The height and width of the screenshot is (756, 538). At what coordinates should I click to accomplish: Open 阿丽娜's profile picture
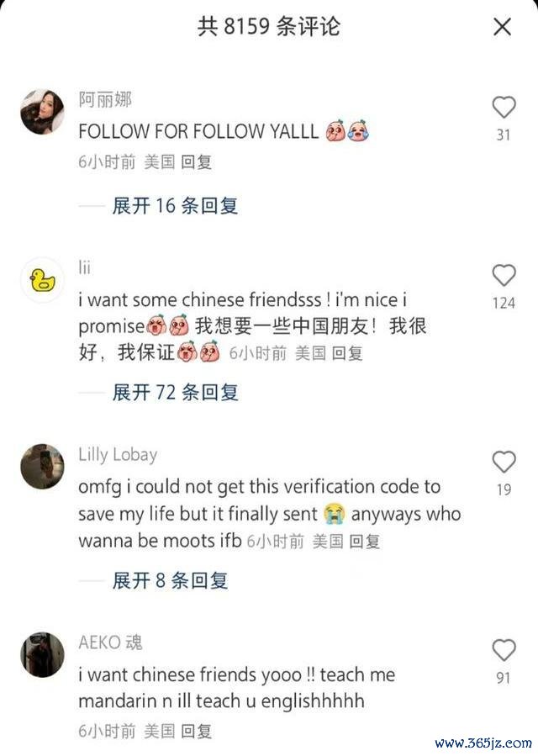[42, 112]
